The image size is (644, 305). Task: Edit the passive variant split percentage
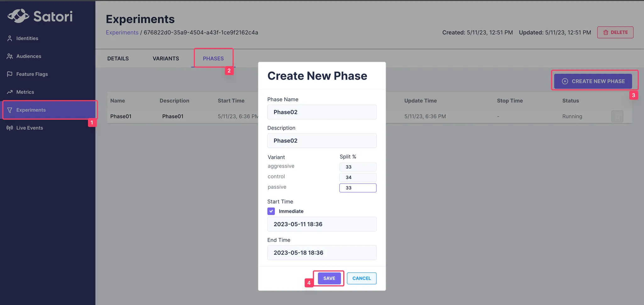tap(358, 188)
